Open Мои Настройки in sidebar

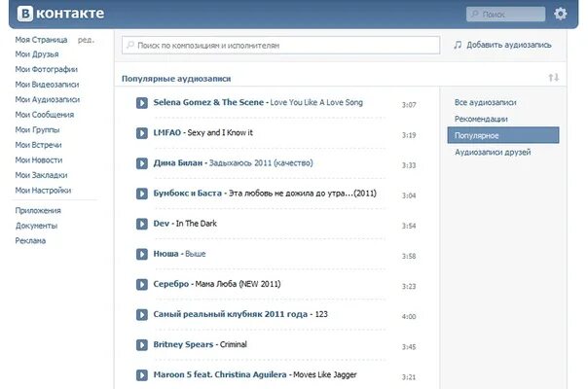(43, 191)
